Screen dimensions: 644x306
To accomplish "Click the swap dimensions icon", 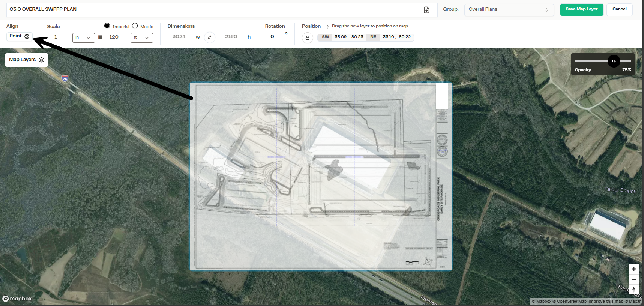I will (x=209, y=37).
